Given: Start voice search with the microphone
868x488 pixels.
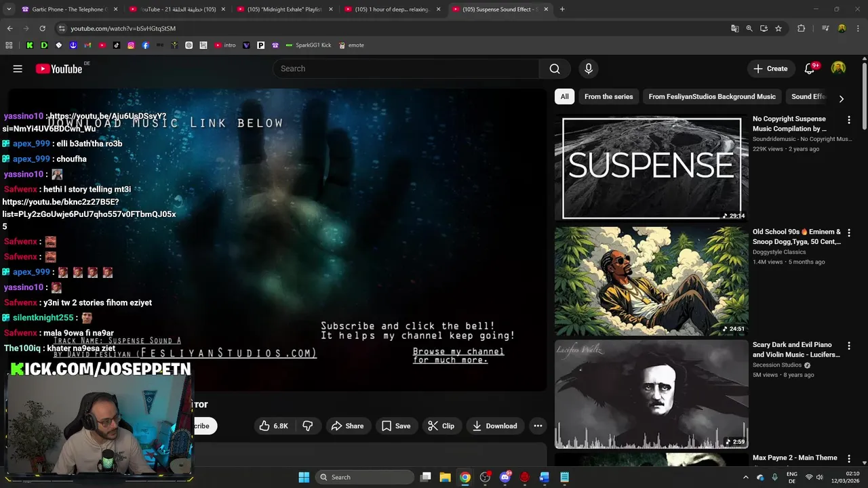Looking at the screenshot, I should tap(589, 68).
